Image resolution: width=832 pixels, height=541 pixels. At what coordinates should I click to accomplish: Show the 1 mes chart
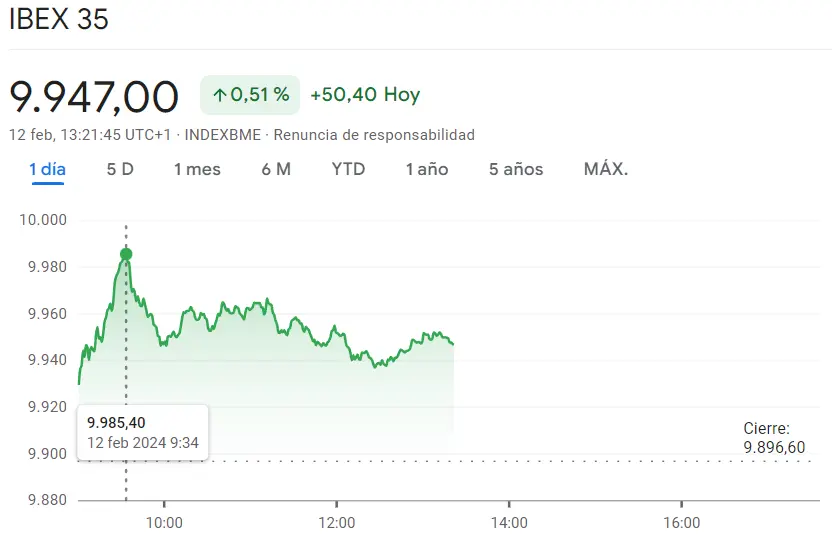(197, 169)
